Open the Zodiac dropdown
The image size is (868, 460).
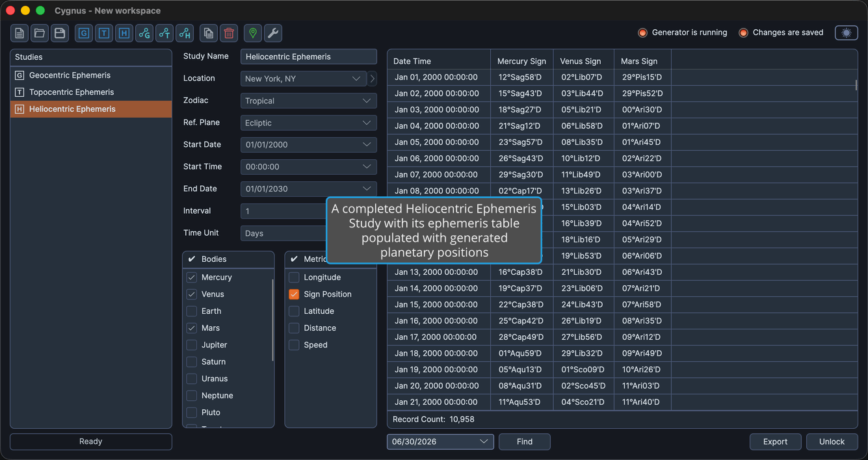click(309, 101)
